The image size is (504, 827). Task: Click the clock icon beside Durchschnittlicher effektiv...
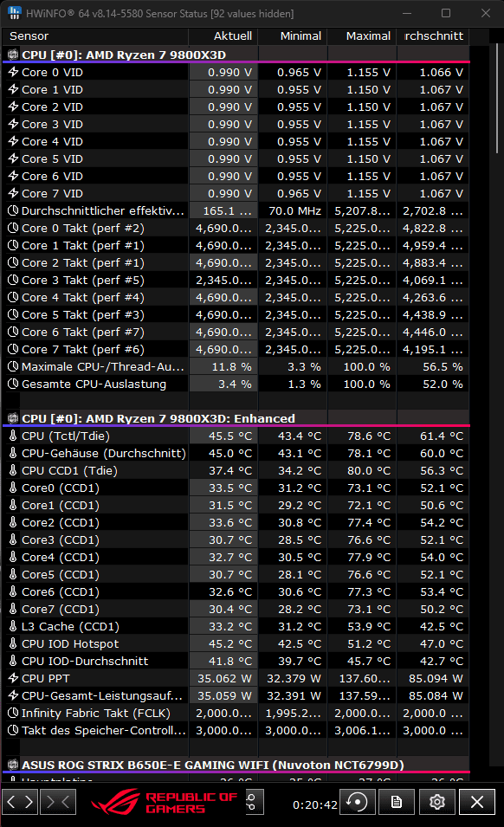point(13,211)
